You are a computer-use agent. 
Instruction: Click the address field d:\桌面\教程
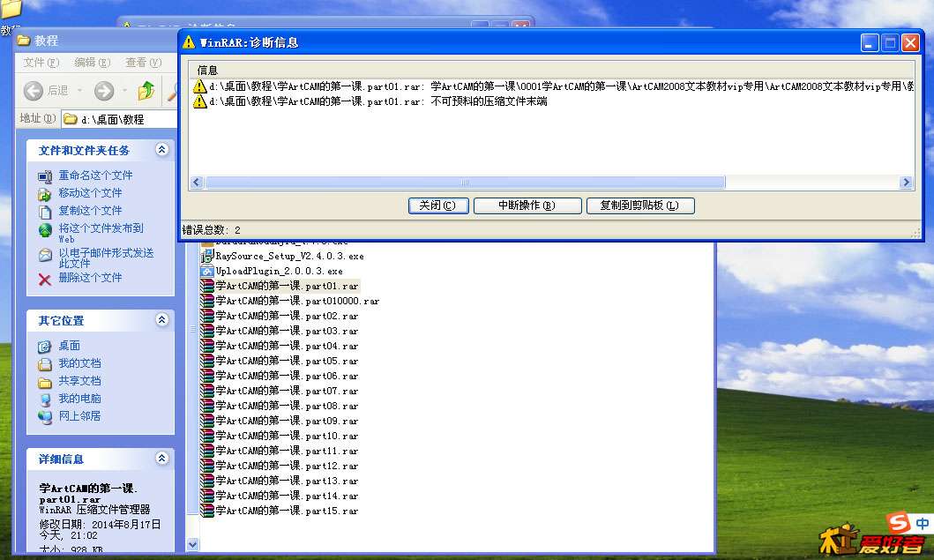click(x=119, y=119)
